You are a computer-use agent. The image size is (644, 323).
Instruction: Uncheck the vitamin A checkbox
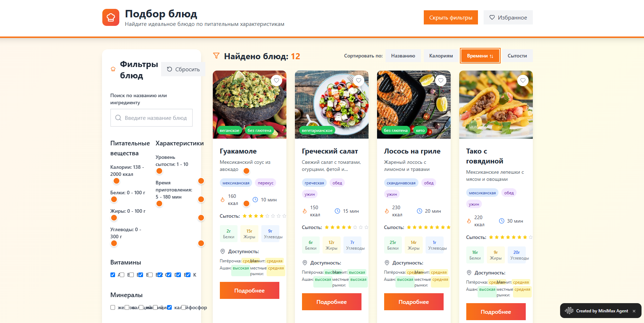click(113, 275)
